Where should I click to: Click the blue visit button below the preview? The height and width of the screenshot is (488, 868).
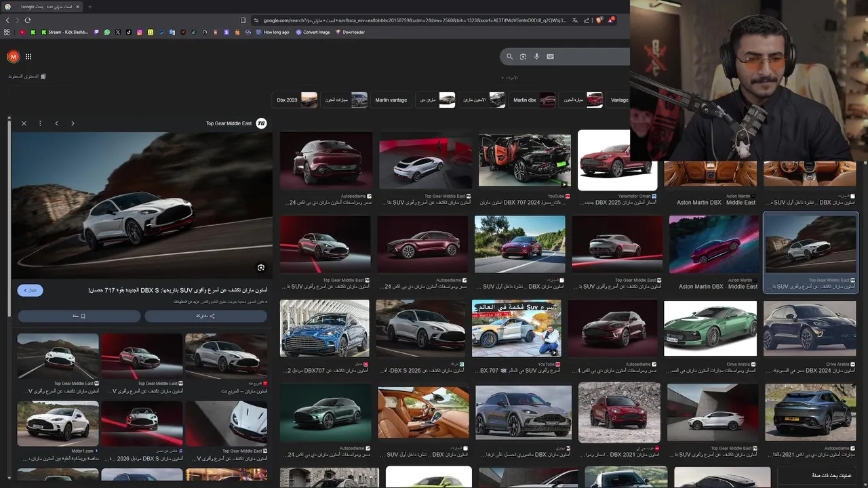[x=30, y=290]
